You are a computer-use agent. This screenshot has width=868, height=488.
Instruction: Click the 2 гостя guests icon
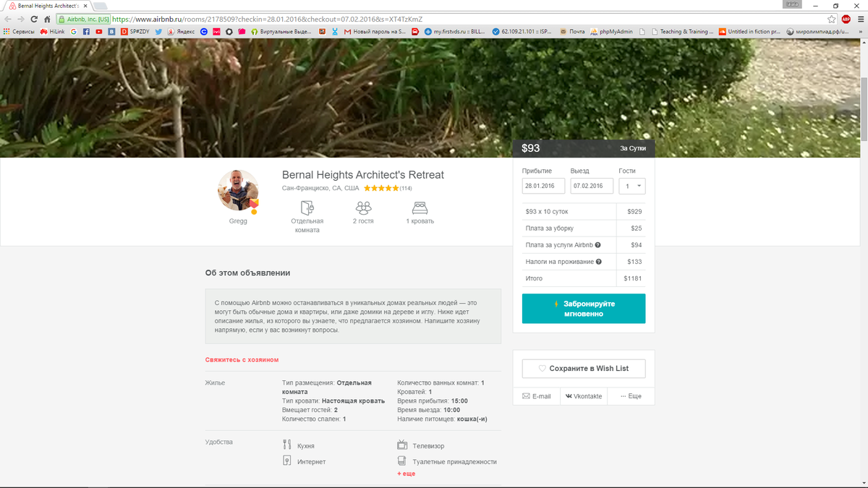364,207
